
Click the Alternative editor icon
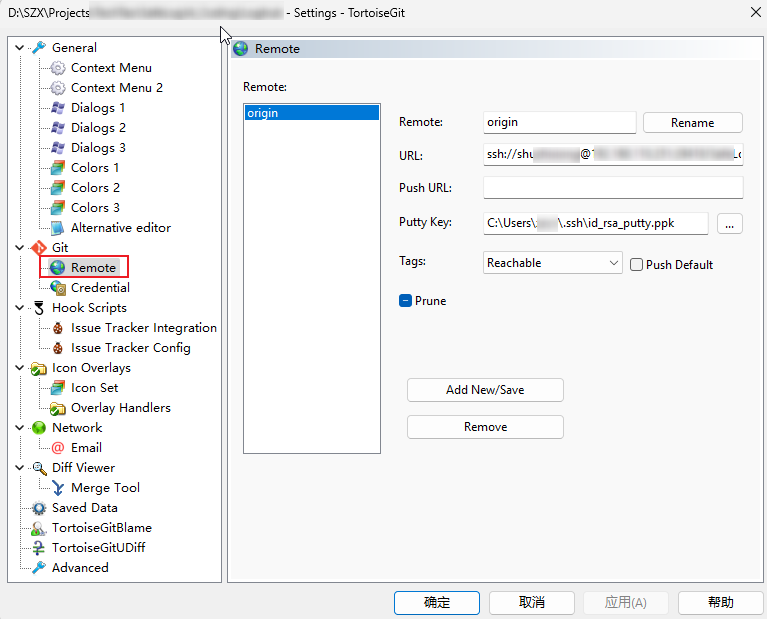(x=58, y=228)
